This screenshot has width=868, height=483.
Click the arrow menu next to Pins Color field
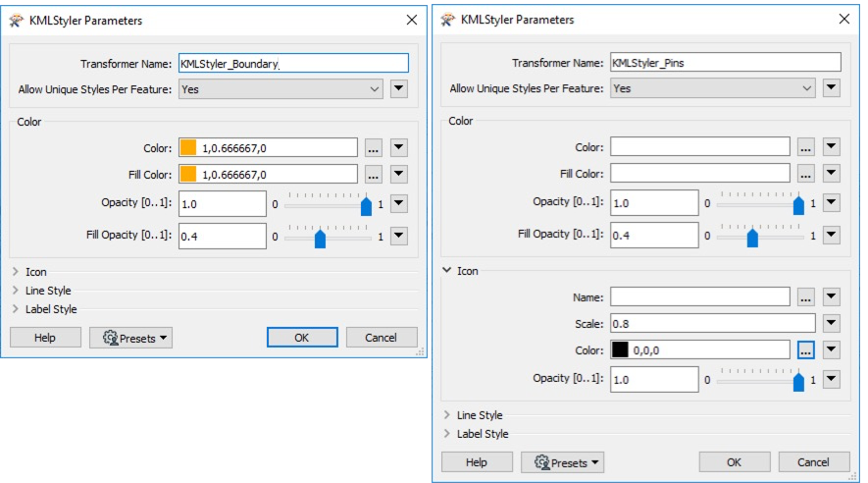coord(831,147)
